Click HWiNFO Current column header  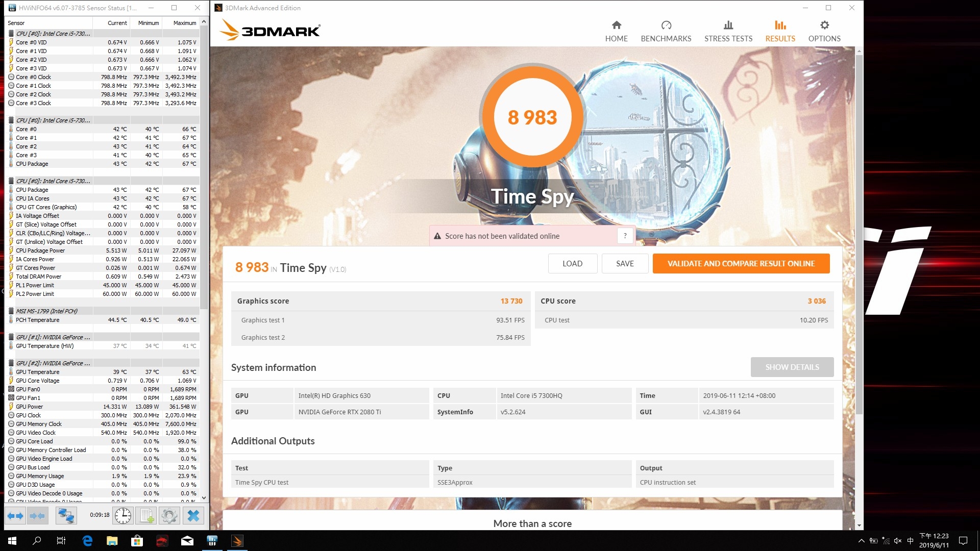111,23
